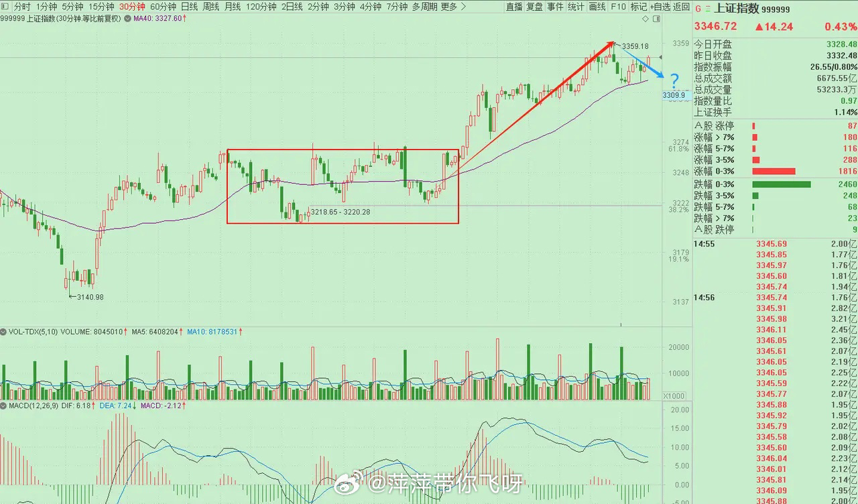Click the 指数振幅 row
858x504 pixels.
[x=776, y=67]
